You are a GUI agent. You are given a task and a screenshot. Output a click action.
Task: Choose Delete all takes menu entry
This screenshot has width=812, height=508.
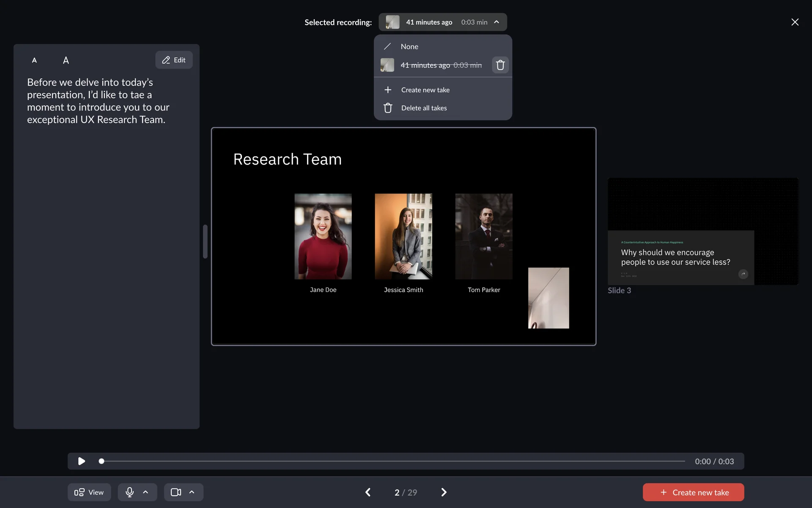click(x=424, y=108)
